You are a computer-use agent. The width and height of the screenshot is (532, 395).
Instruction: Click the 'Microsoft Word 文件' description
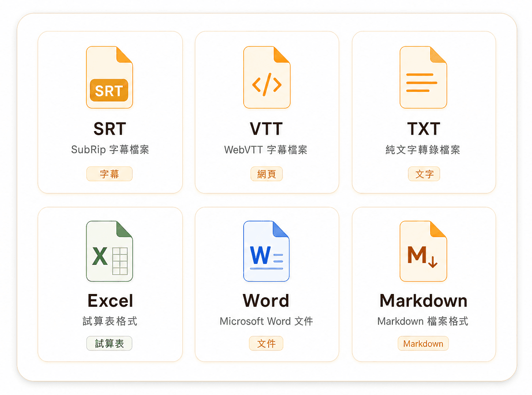pos(266,321)
